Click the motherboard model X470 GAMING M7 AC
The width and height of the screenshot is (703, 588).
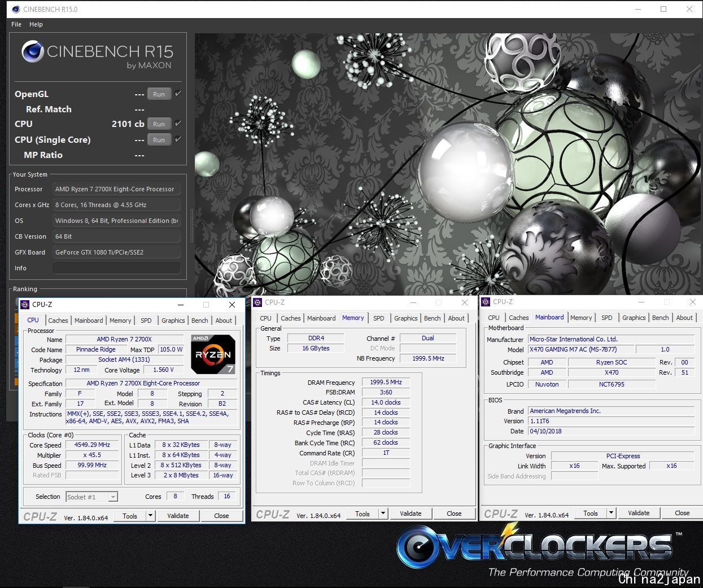click(x=582, y=349)
